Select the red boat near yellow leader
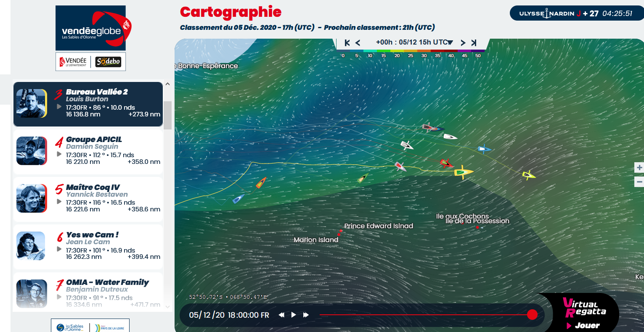Screen dimensions: 644x332 tap(446, 163)
